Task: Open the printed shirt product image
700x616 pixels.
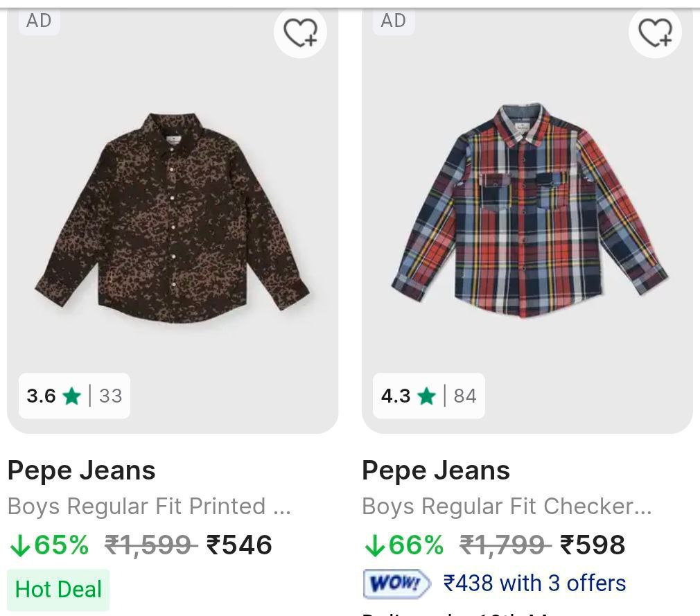Action: pyautogui.click(x=172, y=215)
